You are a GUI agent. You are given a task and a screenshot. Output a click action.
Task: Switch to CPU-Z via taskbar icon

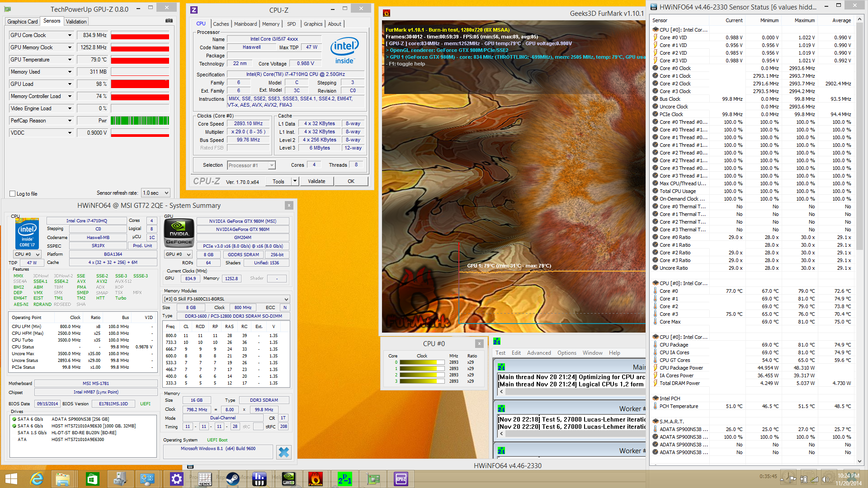point(401,479)
